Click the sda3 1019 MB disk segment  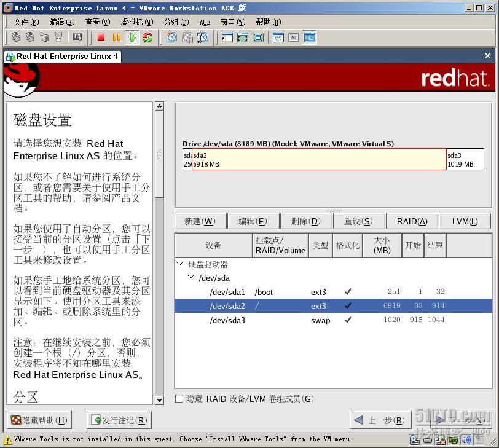[x=465, y=159]
